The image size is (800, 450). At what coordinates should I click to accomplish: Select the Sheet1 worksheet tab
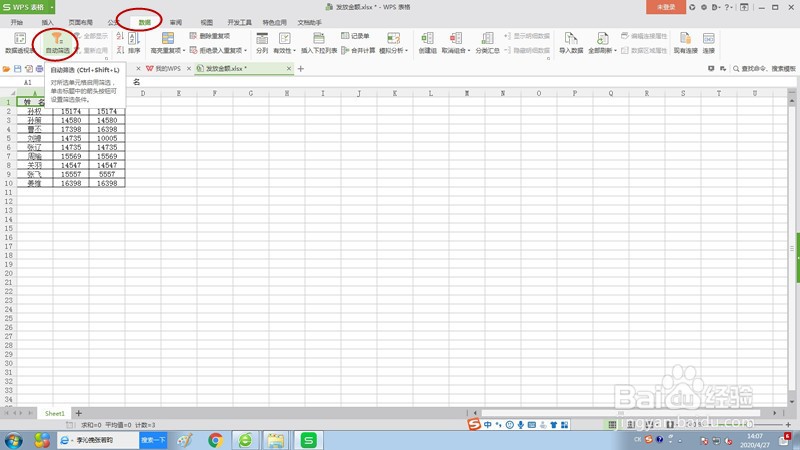click(x=55, y=413)
